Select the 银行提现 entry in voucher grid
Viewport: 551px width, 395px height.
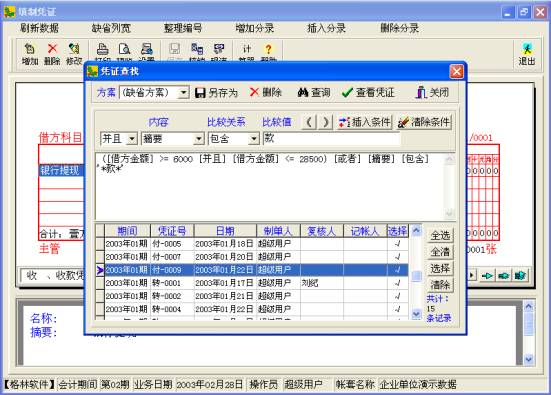click(61, 170)
